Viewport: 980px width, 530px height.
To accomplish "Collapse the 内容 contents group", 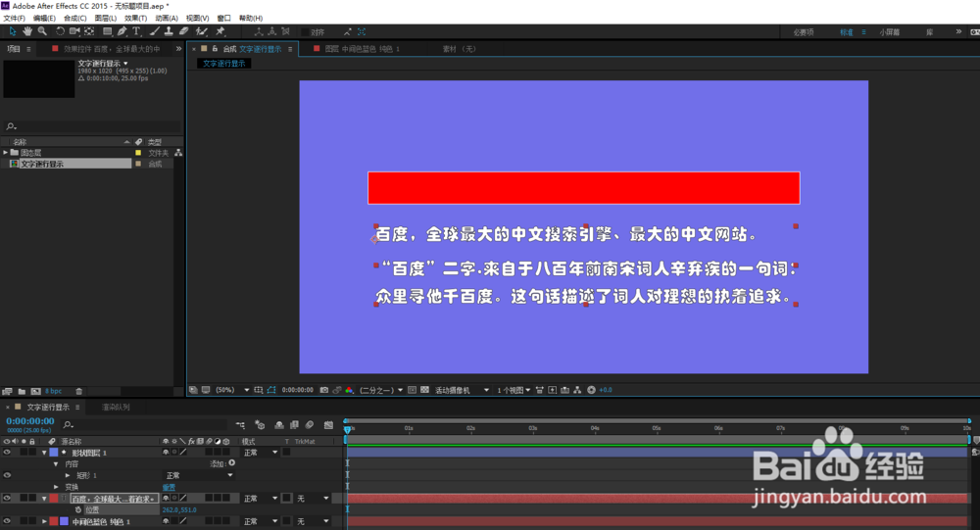I will pos(56,463).
